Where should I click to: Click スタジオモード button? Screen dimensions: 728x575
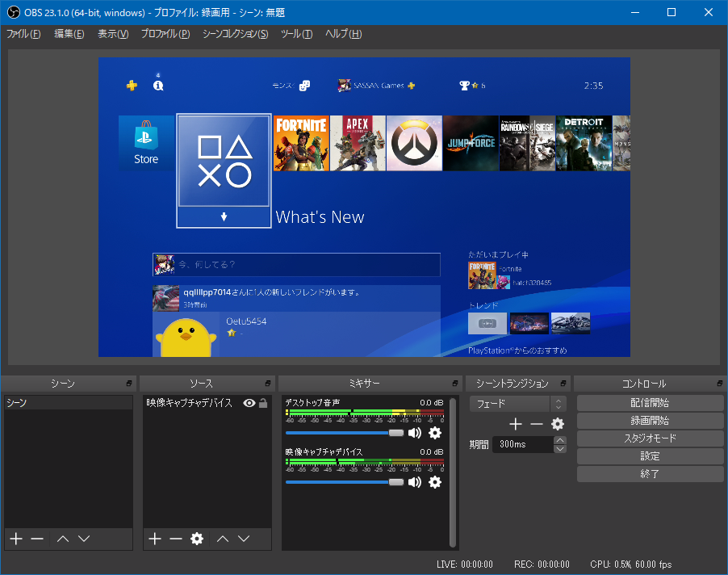[x=650, y=438]
